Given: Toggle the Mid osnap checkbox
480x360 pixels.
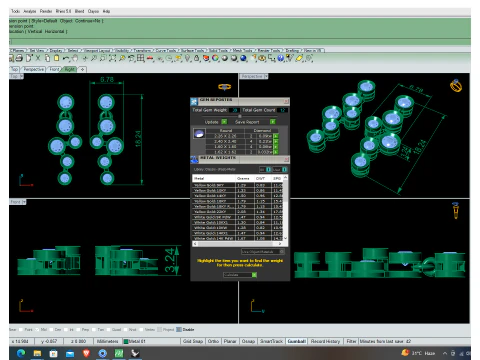Looking at the screenshot, I should click(37, 330).
